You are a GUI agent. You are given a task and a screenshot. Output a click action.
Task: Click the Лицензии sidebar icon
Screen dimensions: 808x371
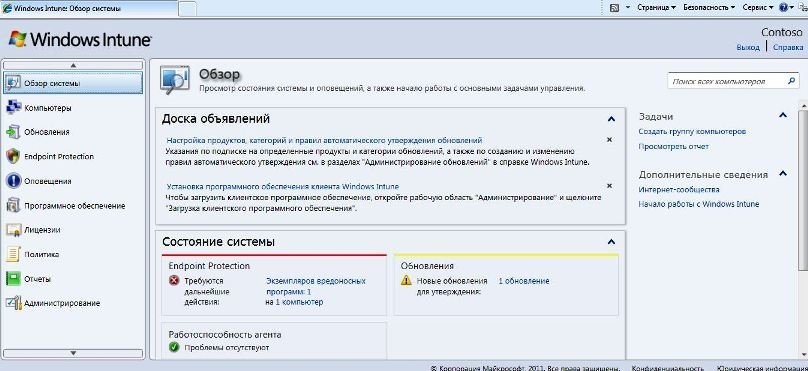coord(13,230)
